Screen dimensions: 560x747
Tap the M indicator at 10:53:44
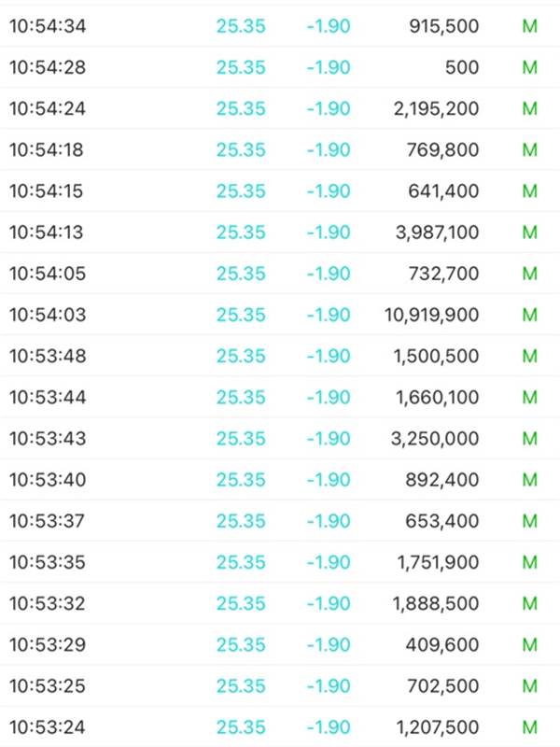529,398
